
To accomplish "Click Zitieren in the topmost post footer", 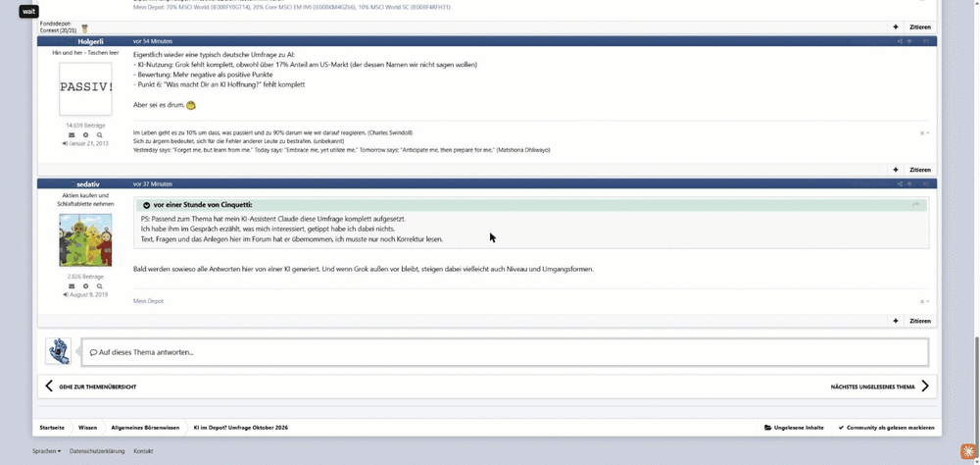I will click(x=920, y=26).
